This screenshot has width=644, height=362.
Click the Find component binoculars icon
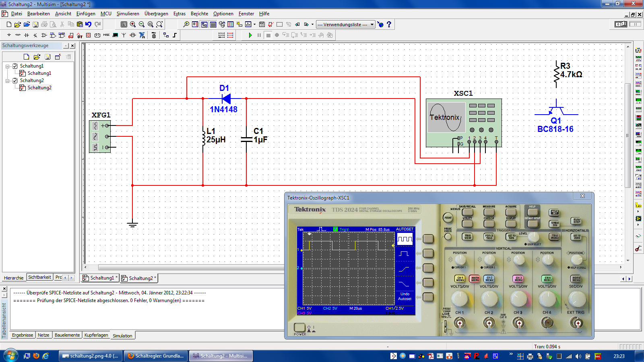click(x=186, y=25)
